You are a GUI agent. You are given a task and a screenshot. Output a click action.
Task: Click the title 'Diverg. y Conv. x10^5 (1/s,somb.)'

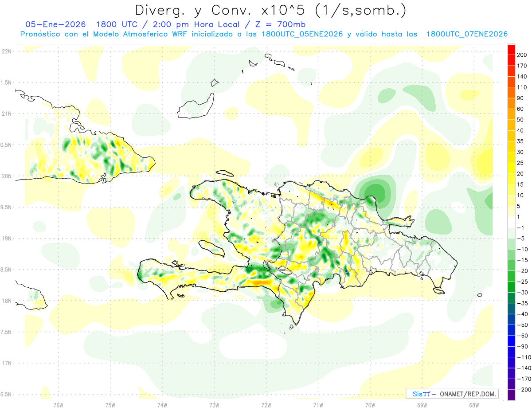pos(270,10)
